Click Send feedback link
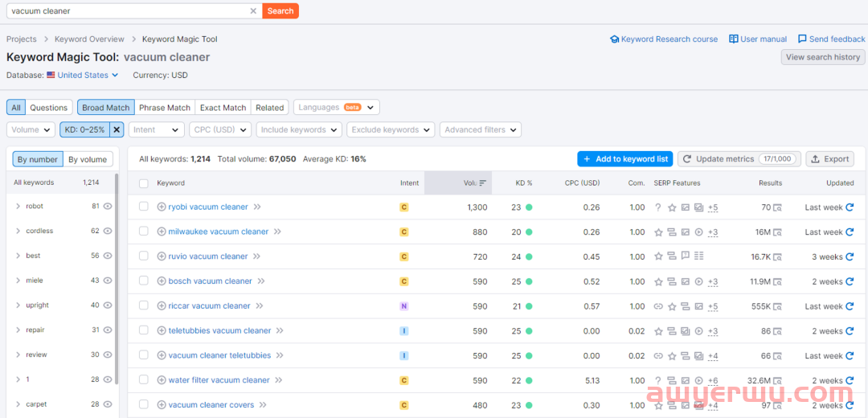868x418 pixels. [x=832, y=39]
